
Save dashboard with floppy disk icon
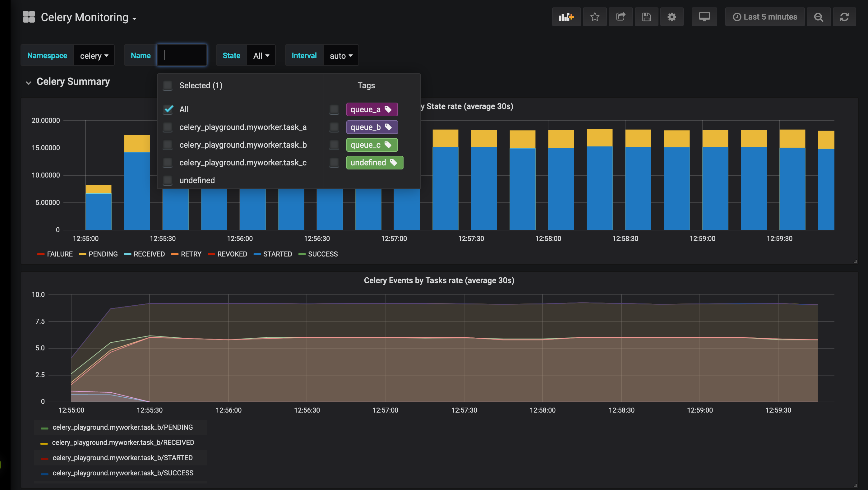646,17
